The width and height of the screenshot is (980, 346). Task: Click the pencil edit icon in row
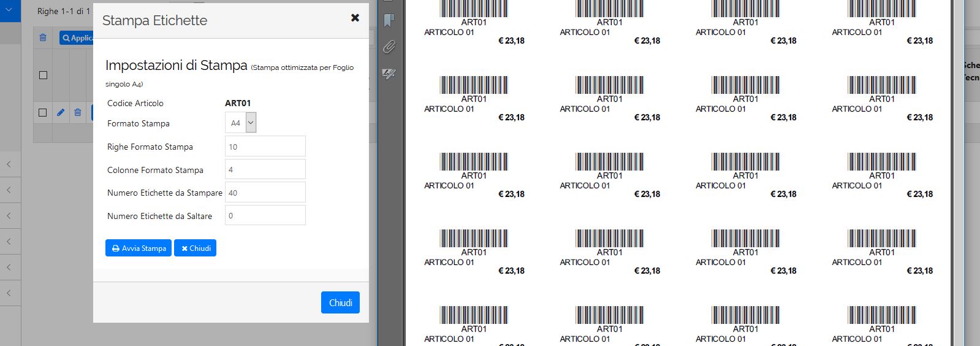tap(61, 112)
